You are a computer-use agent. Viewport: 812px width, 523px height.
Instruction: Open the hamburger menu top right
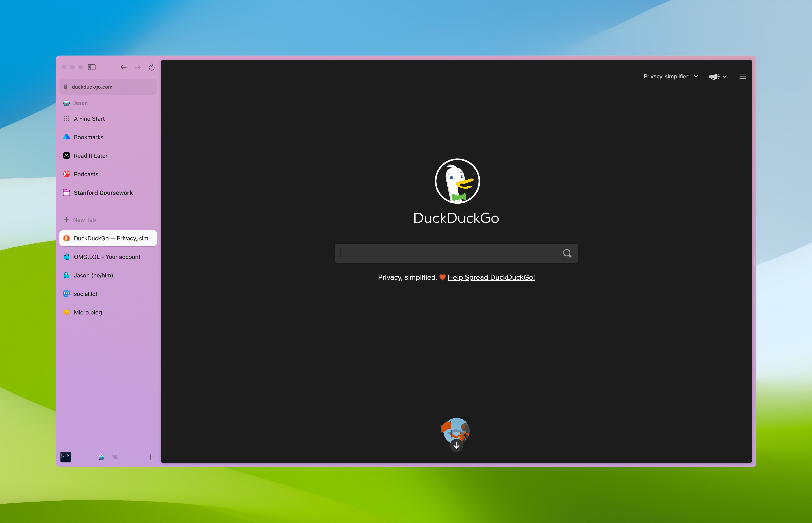(x=743, y=76)
